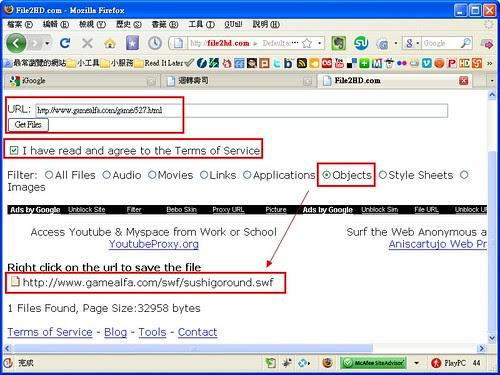The image size is (500, 375).
Task: Switch to the iGoogle tab
Action: pos(82,81)
